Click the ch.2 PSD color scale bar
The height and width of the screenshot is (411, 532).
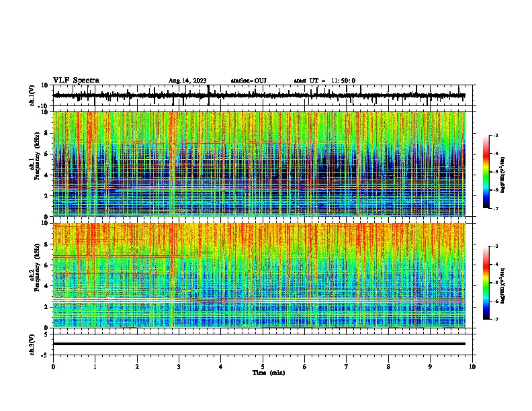click(x=486, y=283)
